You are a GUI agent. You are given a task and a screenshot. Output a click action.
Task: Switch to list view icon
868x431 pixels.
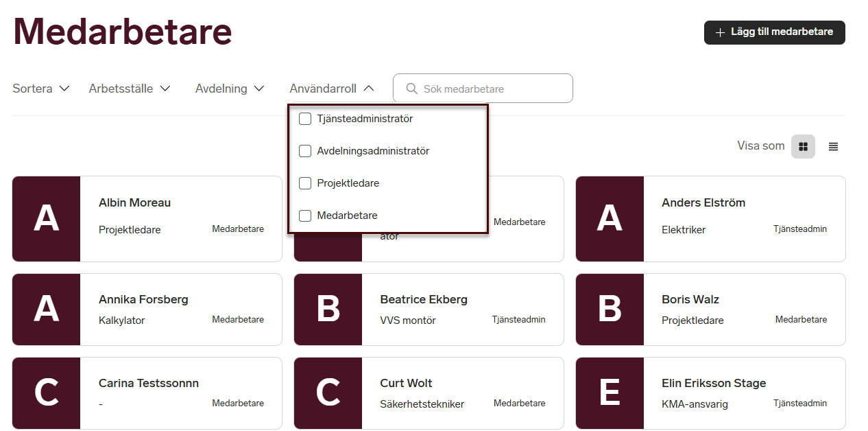pyautogui.click(x=833, y=146)
